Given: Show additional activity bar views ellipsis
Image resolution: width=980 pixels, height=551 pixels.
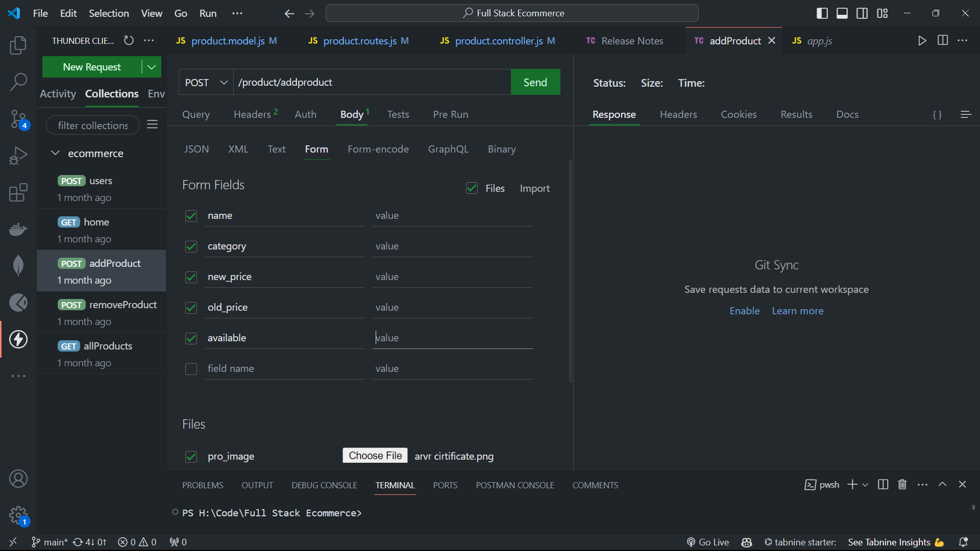Looking at the screenshot, I should [18, 376].
